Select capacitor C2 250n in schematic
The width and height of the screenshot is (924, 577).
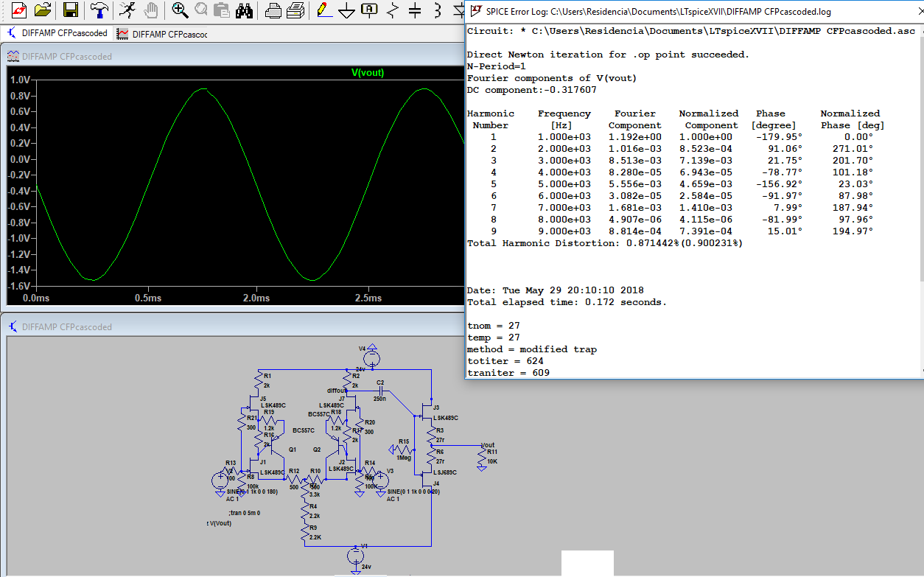pos(380,391)
